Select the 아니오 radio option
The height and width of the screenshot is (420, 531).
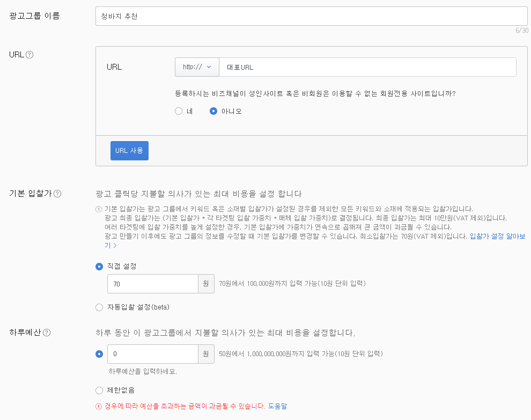pyautogui.click(x=213, y=111)
